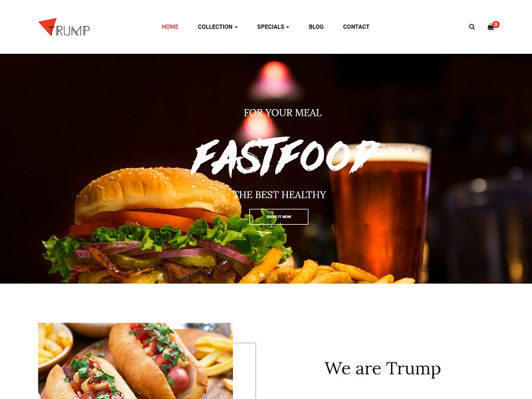Image resolution: width=532 pixels, height=399 pixels.
Task: Open search with the magnifier icon
Action: click(471, 27)
